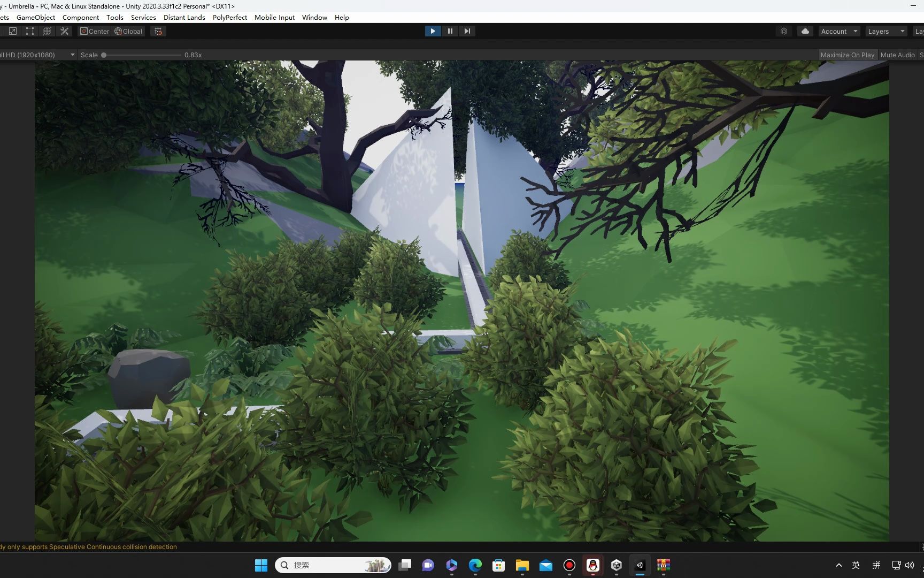The height and width of the screenshot is (578, 924).
Task: Open the Mail app on taskbar
Action: point(545,565)
